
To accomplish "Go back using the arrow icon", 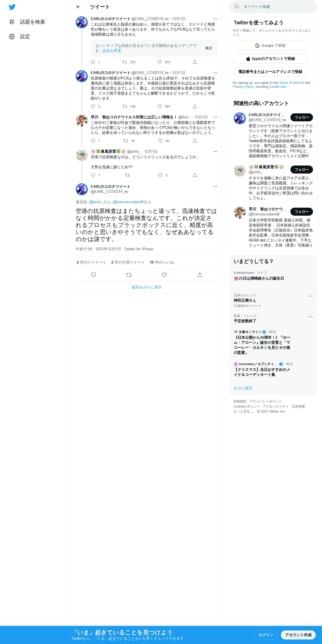I will click(x=78, y=7).
